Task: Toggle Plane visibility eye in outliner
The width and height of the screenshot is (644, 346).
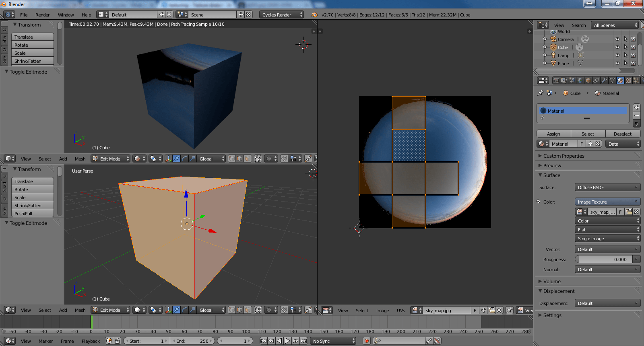Action: [x=617, y=63]
